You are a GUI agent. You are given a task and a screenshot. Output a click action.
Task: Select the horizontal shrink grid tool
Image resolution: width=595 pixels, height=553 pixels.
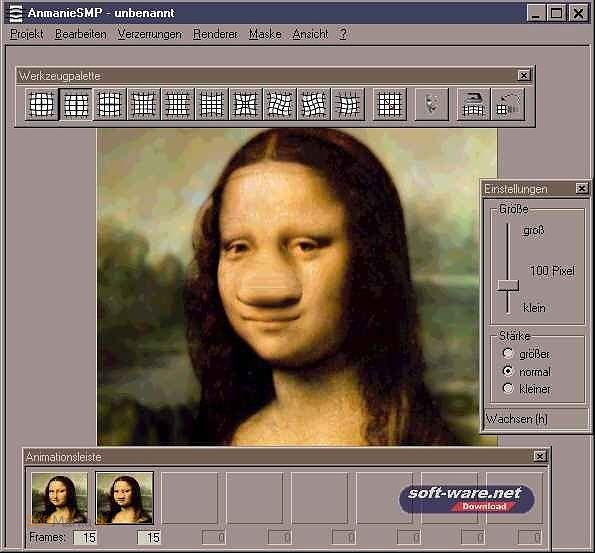(x=178, y=104)
